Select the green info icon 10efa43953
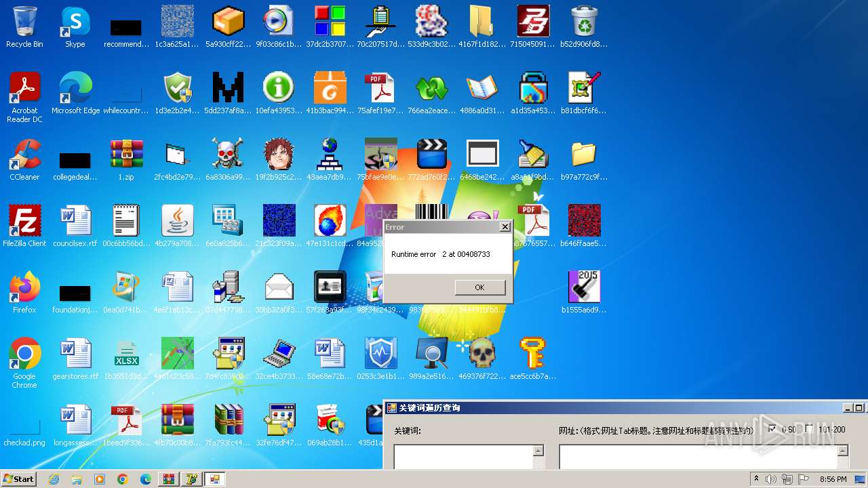This screenshot has width=868, height=488. point(279,94)
